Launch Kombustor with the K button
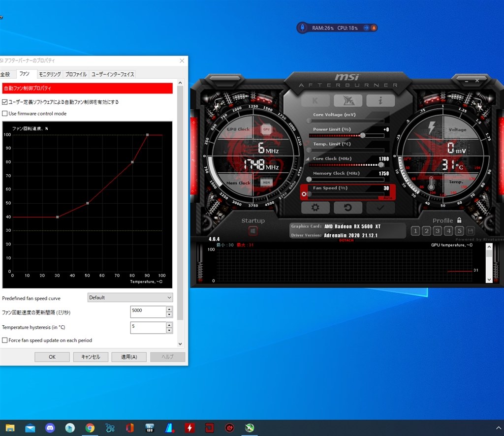 click(x=315, y=100)
